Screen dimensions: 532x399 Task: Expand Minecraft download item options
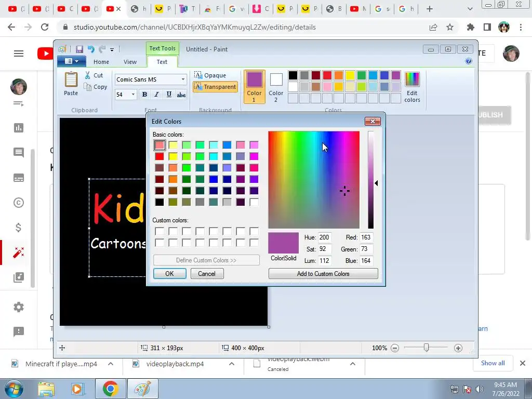111,364
